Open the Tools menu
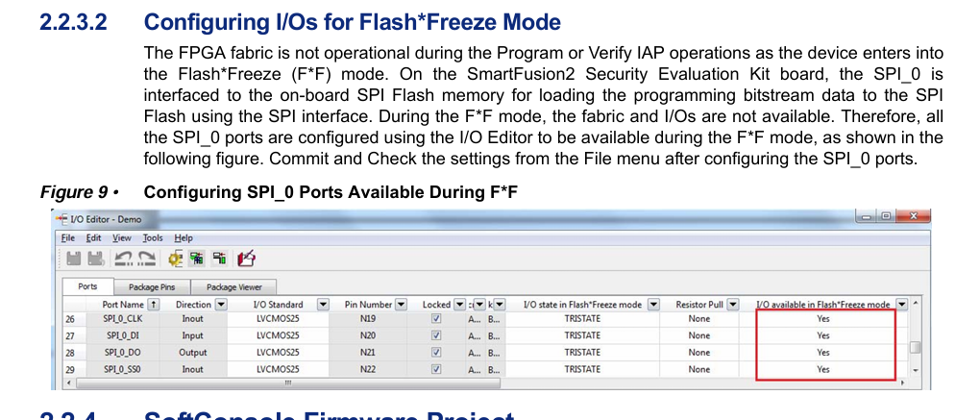This screenshot has width=980, height=420. coord(153,238)
